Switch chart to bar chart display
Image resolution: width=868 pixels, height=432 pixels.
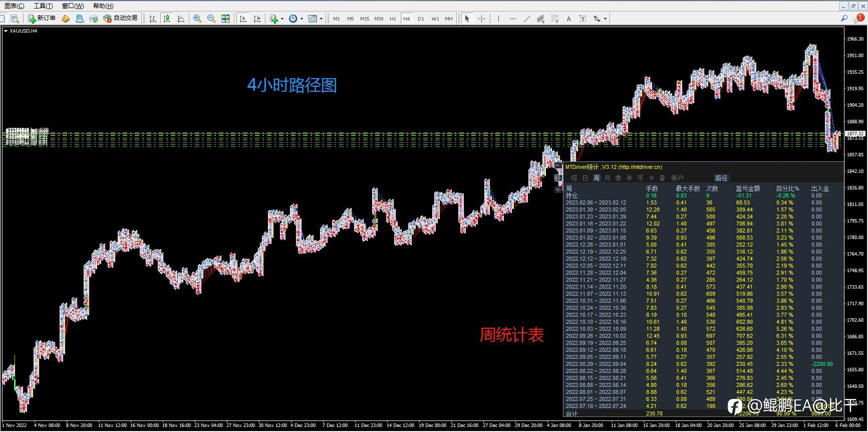153,19
